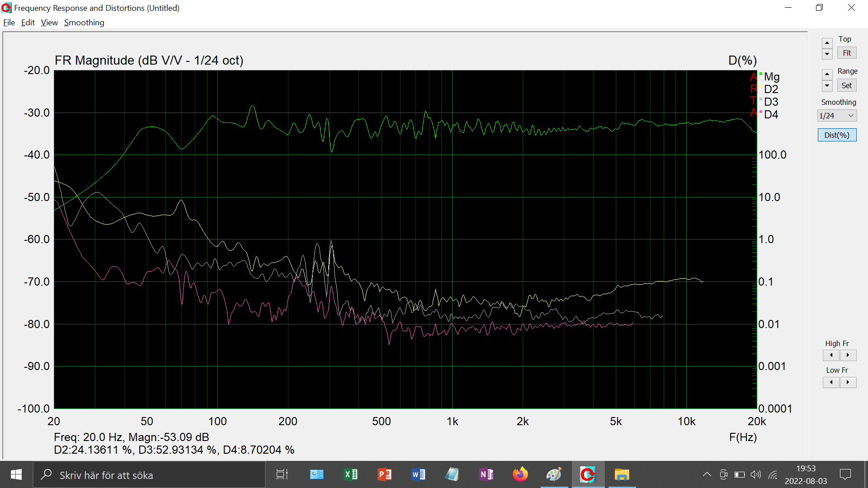Open Excel from the taskbar
Screen dimensions: 868x488
351,474
